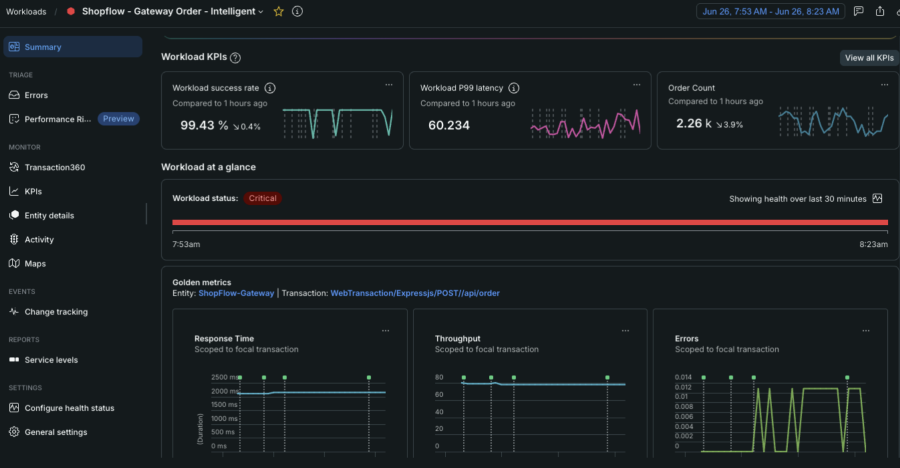Click the Performance Ri... sidebar icon
Image resolution: width=900 pixels, height=468 pixels.
[14, 119]
